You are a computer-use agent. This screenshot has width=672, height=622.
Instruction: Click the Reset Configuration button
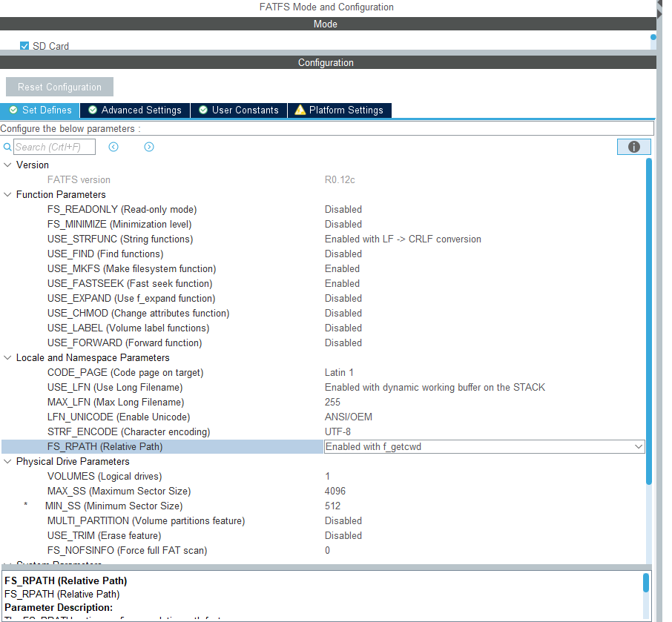(59, 87)
